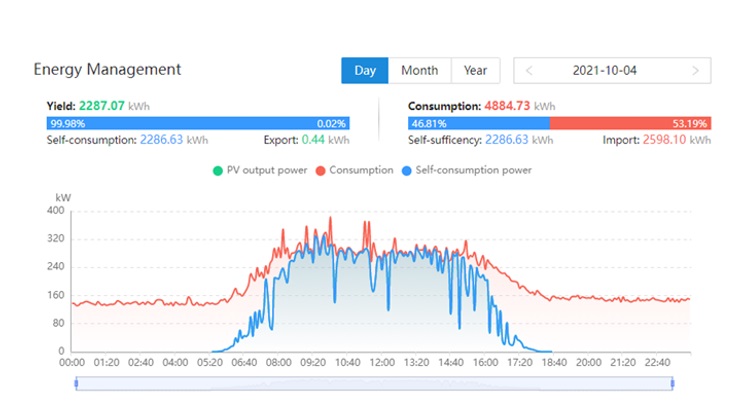729x414 pixels.
Task: Go to previous date with left arrow
Action: click(x=529, y=71)
